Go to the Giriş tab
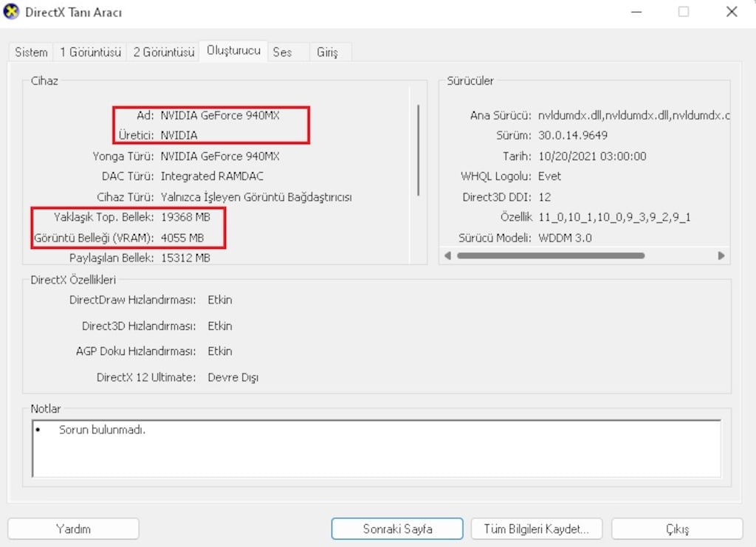 tap(327, 52)
